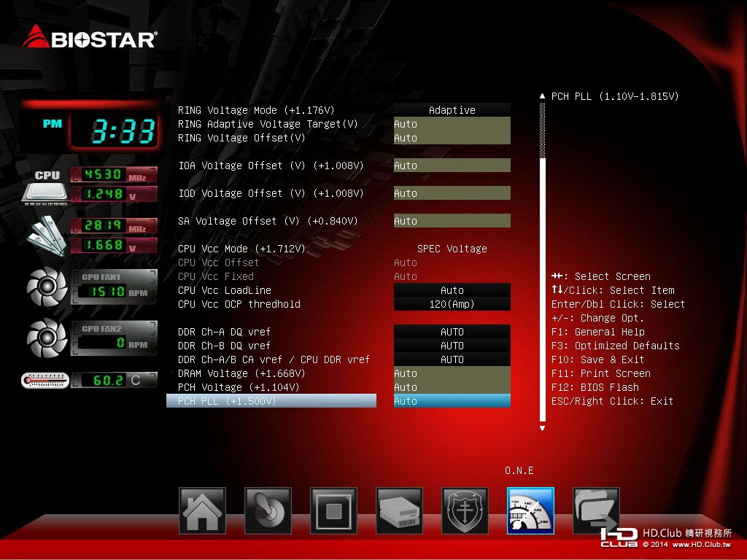Open CPU Vcc Mode SPEC Voltage dropdown
This screenshot has width=747, height=560.
(452, 249)
